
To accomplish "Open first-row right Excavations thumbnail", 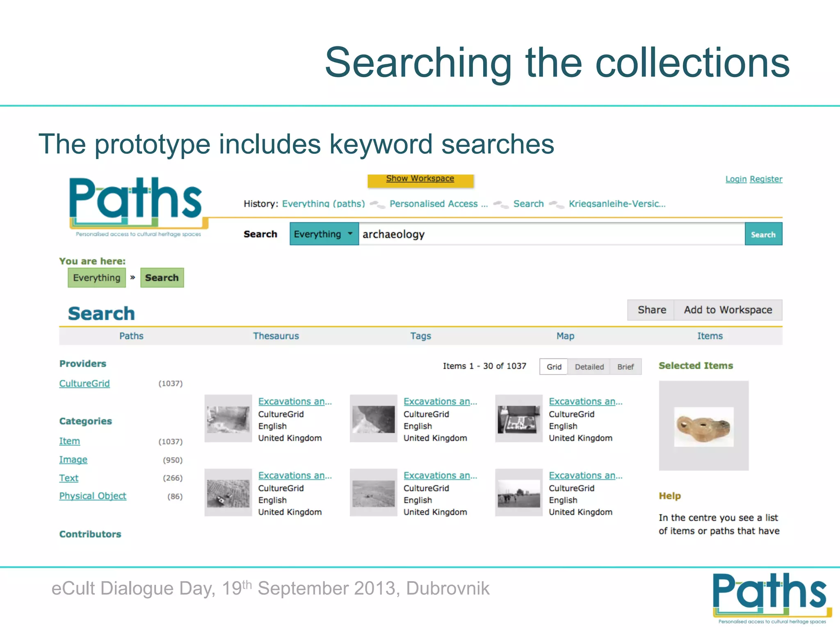I will click(519, 419).
